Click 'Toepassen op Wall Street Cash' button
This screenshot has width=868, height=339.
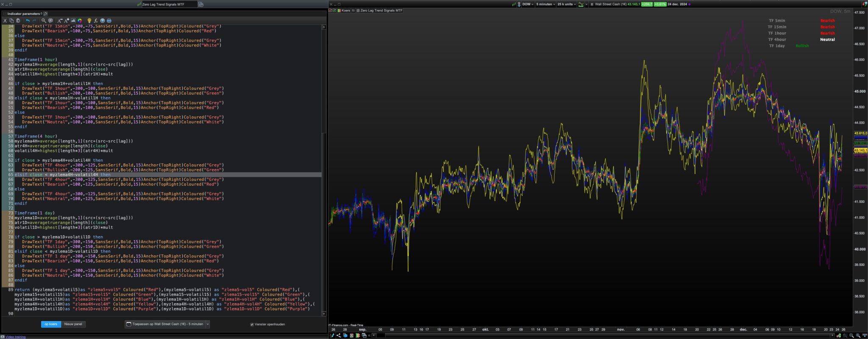coord(165,324)
